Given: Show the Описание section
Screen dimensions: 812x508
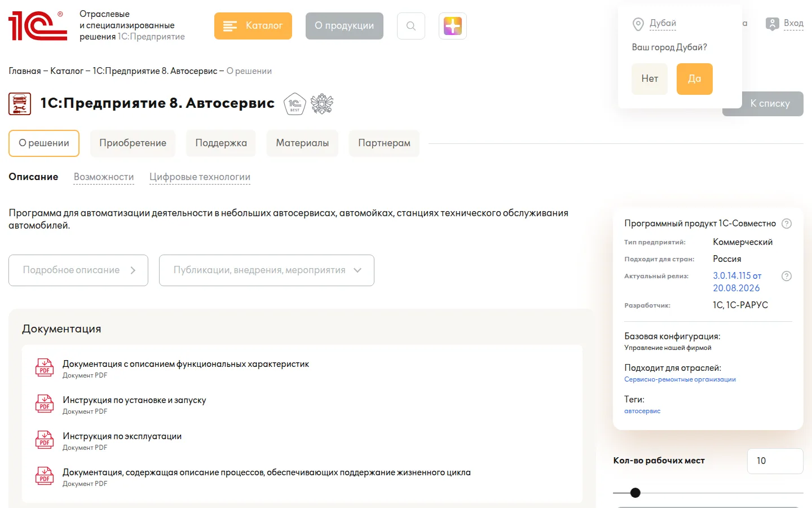Looking at the screenshot, I should point(33,177).
